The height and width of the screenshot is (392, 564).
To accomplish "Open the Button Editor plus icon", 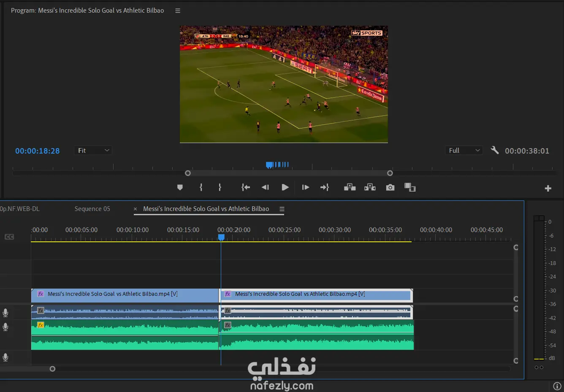I will click(x=548, y=188).
